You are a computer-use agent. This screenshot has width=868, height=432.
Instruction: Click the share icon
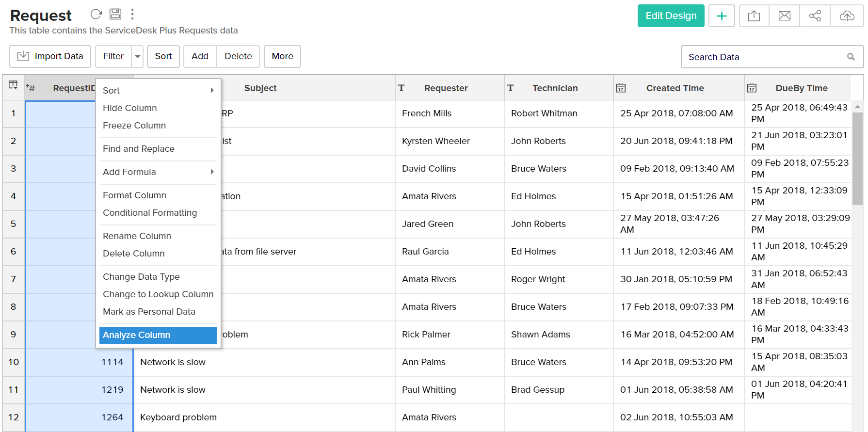point(815,16)
